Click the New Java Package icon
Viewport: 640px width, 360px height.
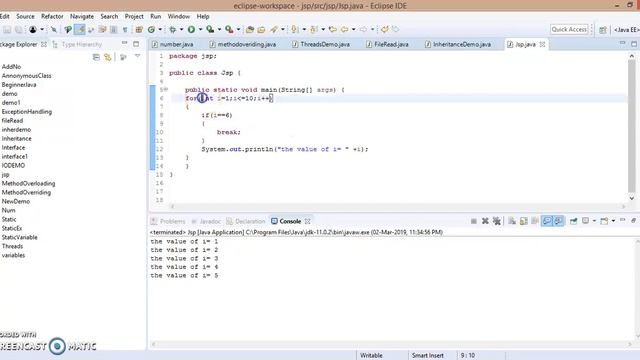pos(139,29)
